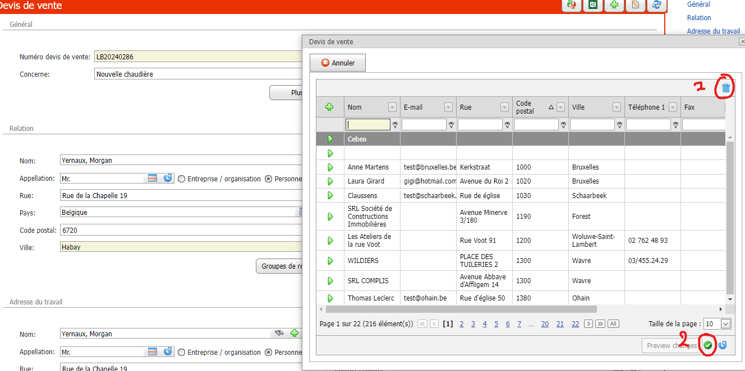Select the SRL Société de Constructions arrow
Image resolution: width=745 pixels, height=371 pixels.
[x=330, y=216]
